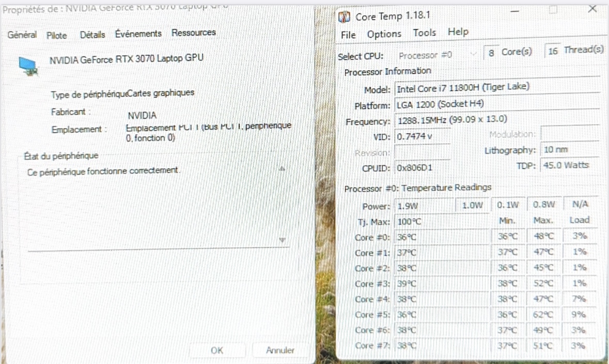Click the 'Fabricant' value NVIDIA

point(142,115)
